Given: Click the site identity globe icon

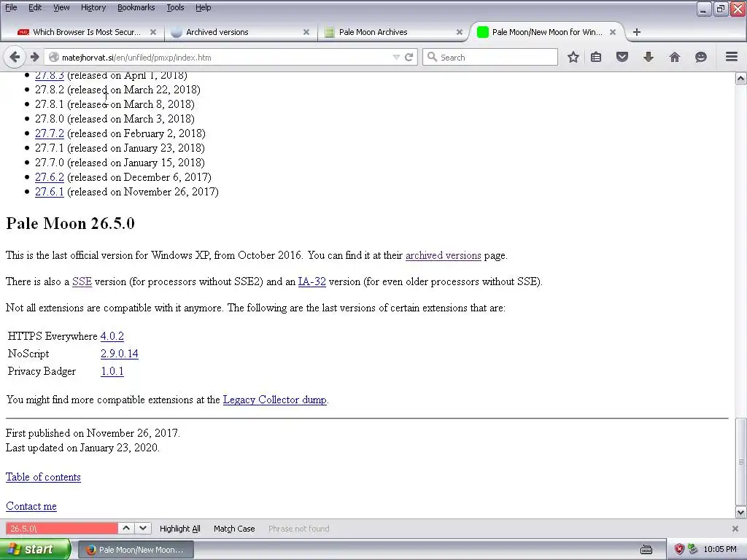Looking at the screenshot, I should pyautogui.click(x=54, y=57).
